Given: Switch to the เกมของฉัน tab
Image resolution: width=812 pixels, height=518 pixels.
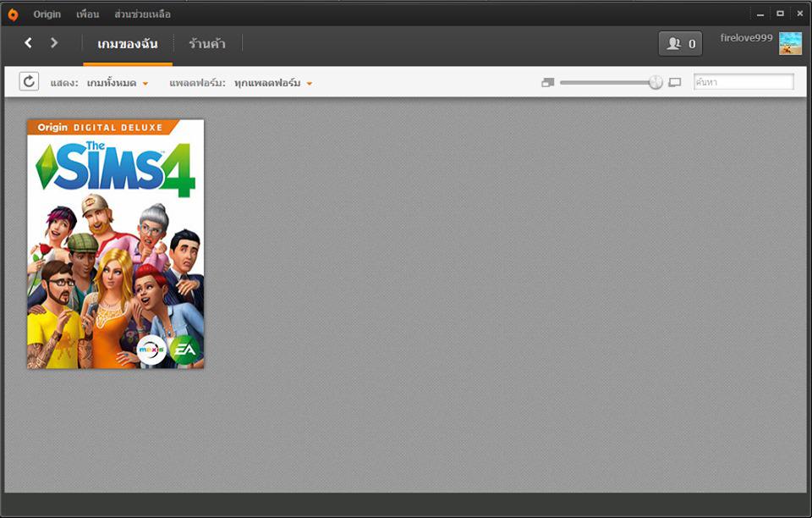Looking at the screenshot, I should point(128,44).
